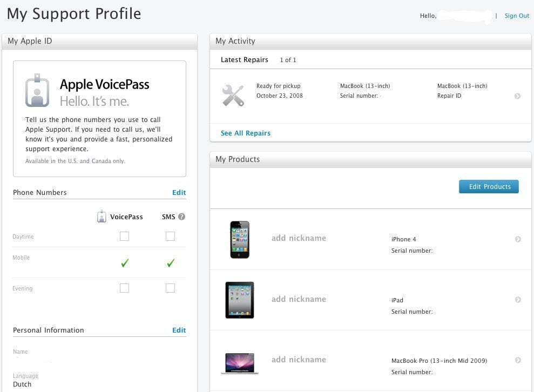Click the Apple VoicePass badge icon

pos(37,90)
